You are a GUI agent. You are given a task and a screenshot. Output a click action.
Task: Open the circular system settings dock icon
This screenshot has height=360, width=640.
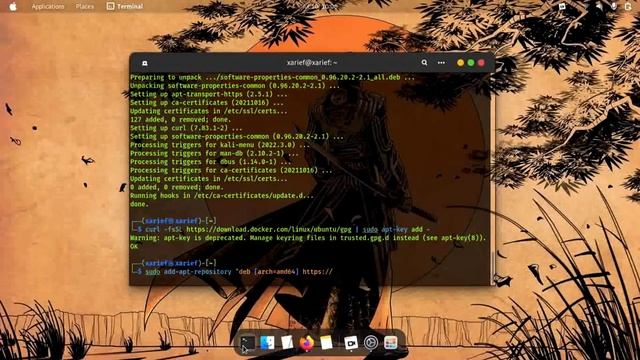coord(371,342)
